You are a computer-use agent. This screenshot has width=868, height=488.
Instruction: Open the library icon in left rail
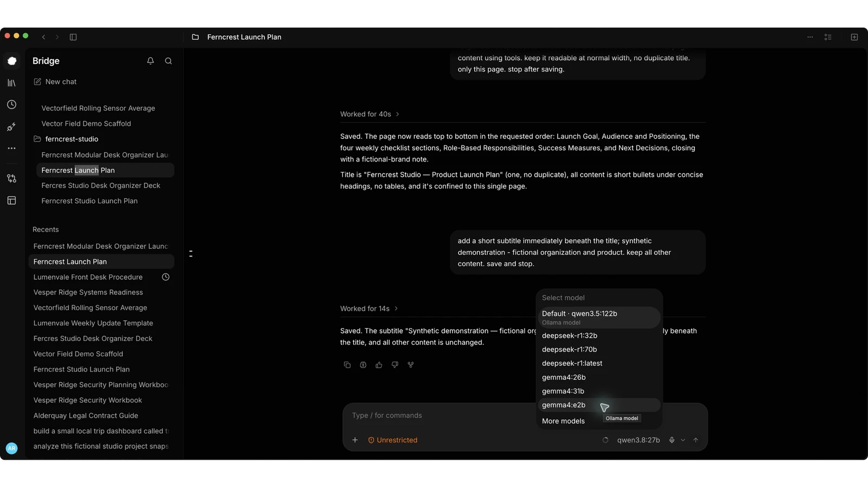point(11,83)
